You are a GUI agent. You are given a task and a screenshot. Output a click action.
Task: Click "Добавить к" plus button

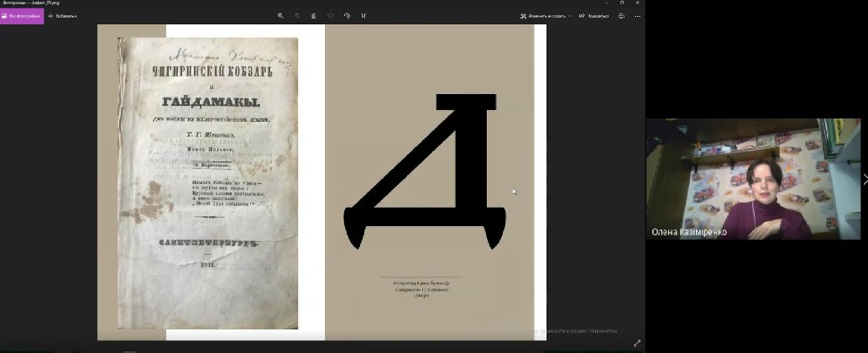point(63,15)
